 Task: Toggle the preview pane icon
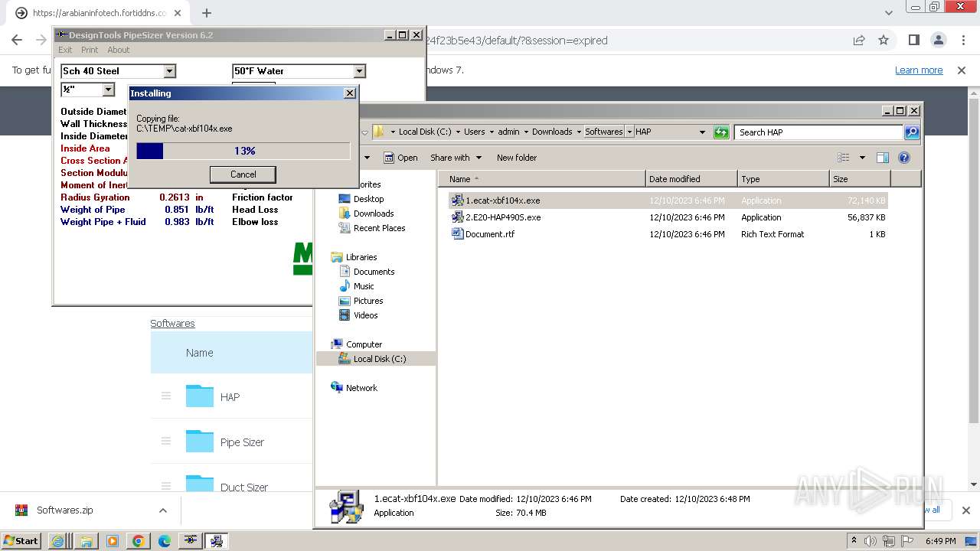[883, 158]
